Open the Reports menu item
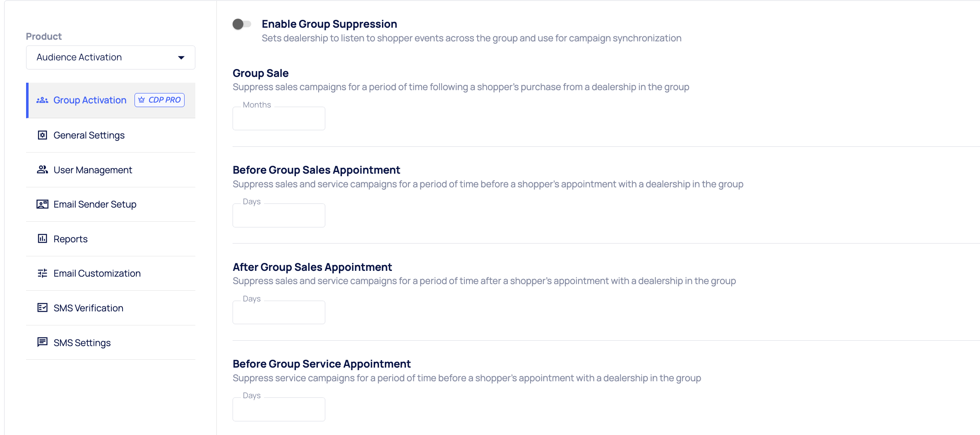 (x=70, y=239)
